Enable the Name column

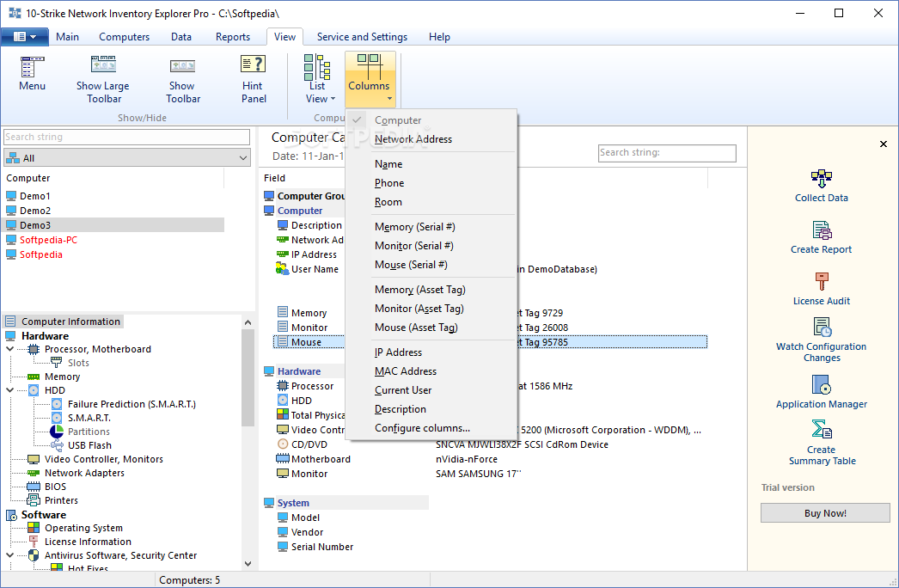[431, 164]
